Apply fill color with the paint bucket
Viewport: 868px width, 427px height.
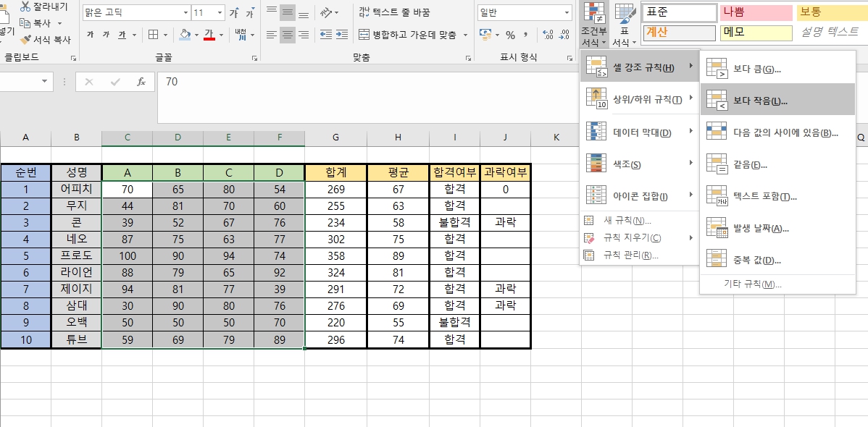click(x=185, y=35)
